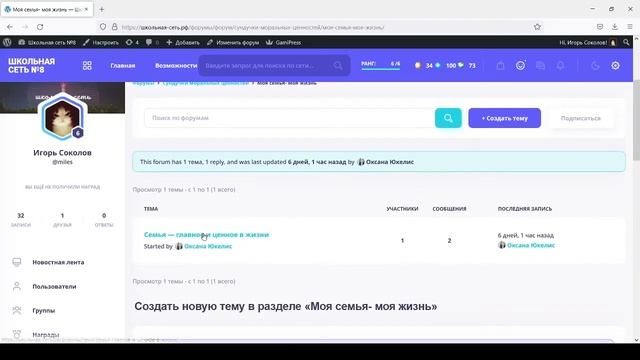This screenshot has width=640, height=360.
Task: Click 'Добавить' in the admin bar
Action: 183,42
